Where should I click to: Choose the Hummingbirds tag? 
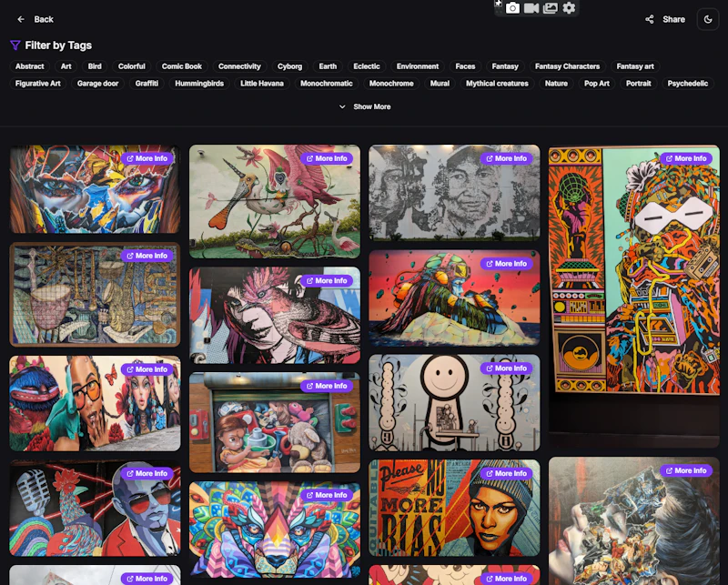coord(199,84)
